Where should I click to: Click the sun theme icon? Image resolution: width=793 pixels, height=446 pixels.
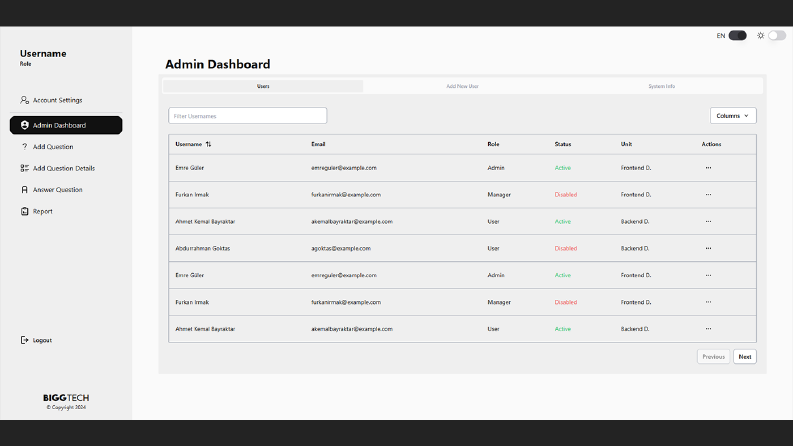[x=760, y=35]
